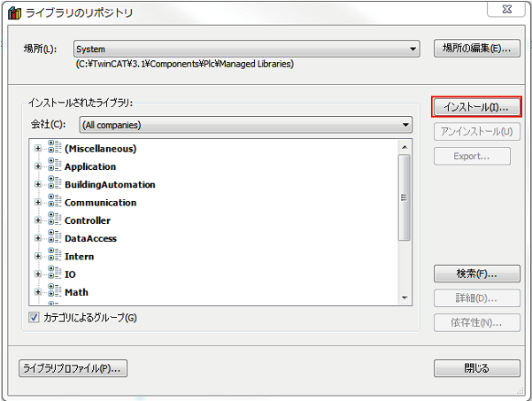Screen dimensions: 532x401
Task: Open ライブラリプロファイル settings
Action: [x=73, y=368]
